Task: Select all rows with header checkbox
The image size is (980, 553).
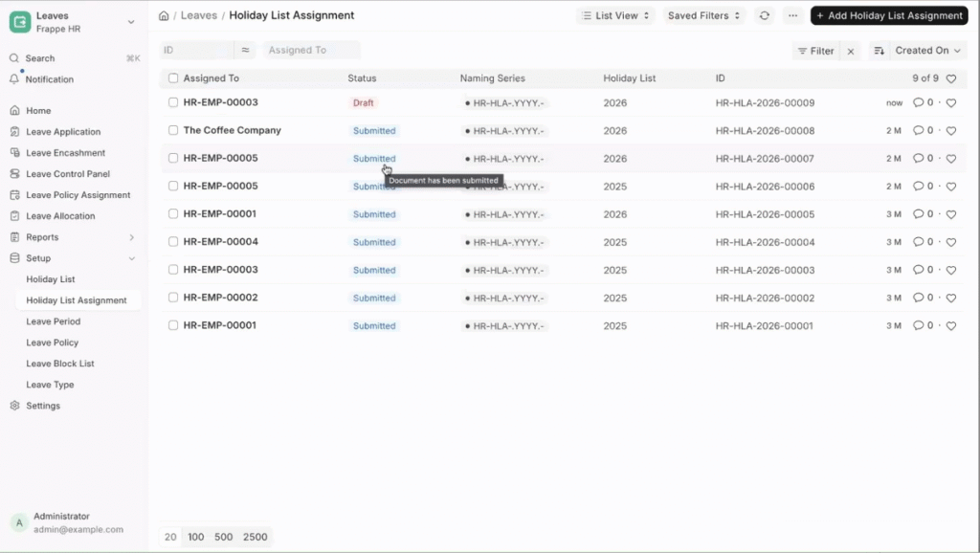Action: [x=173, y=78]
